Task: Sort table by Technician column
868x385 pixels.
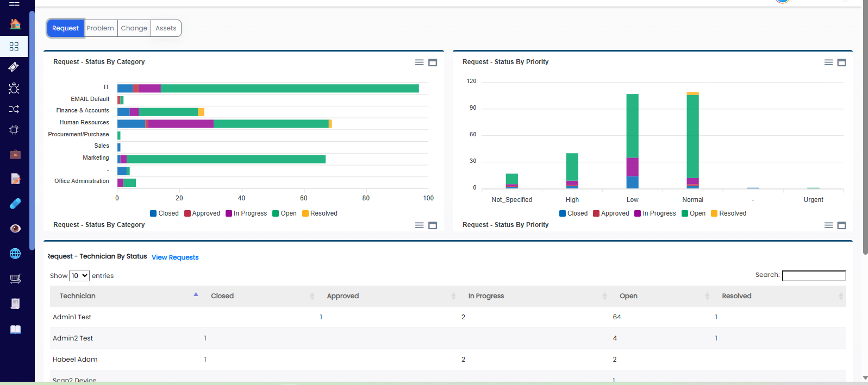Action: click(x=126, y=296)
